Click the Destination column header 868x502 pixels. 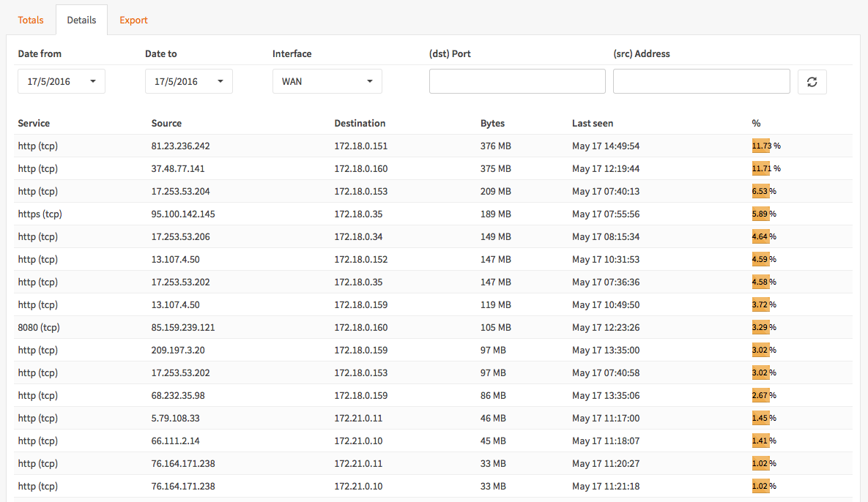360,123
